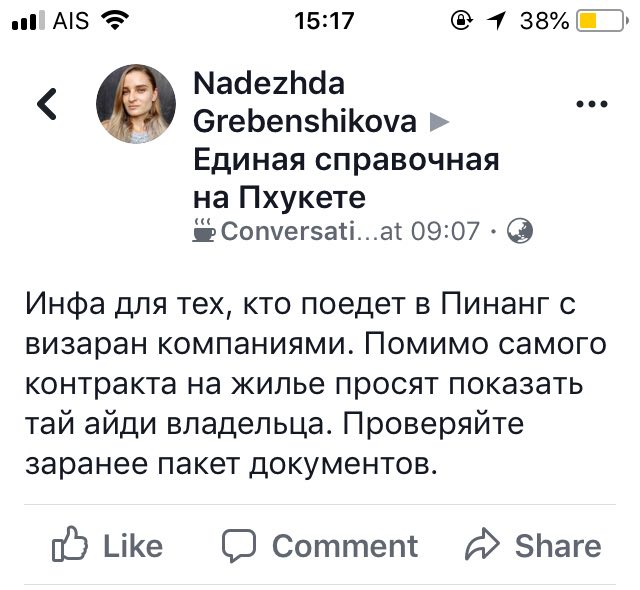Open Nadezhda Grebenshikova's profile name link
This screenshot has height=590, width=640.
click(300, 100)
